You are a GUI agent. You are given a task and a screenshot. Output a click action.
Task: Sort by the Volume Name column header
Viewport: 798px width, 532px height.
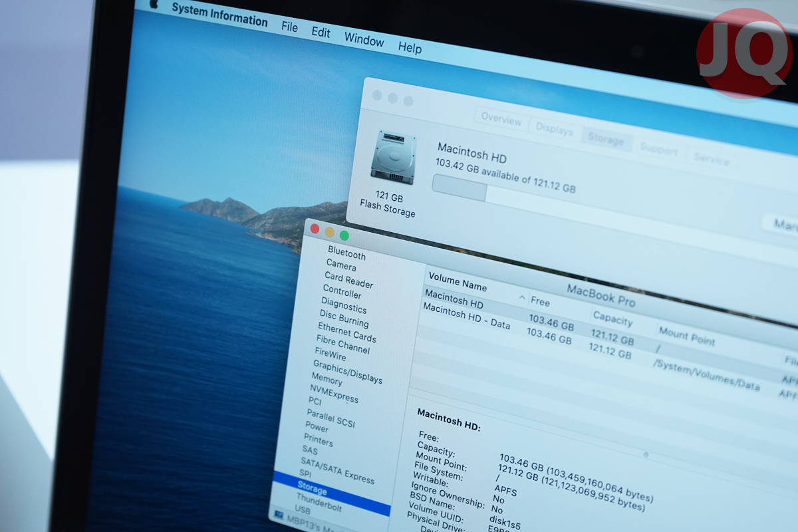458,281
